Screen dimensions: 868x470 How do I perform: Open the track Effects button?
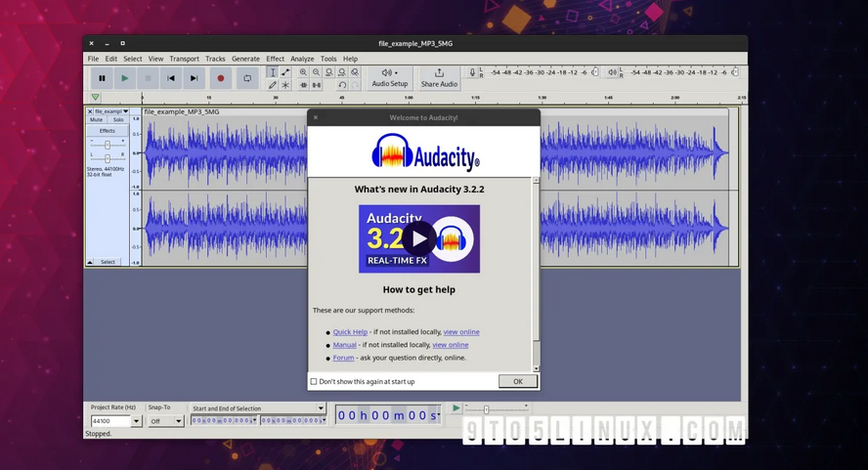tap(108, 131)
